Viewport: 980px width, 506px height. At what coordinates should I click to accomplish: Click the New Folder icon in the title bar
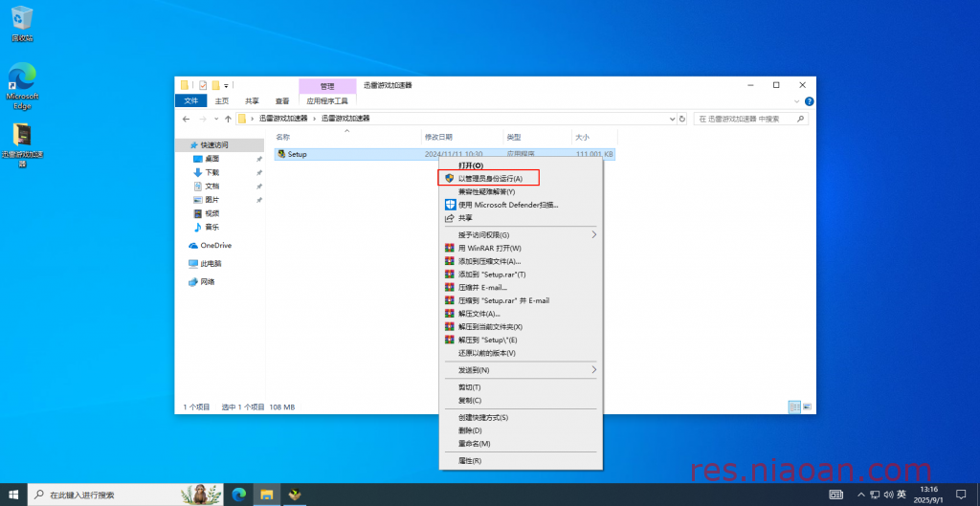[x=215, y=85]
